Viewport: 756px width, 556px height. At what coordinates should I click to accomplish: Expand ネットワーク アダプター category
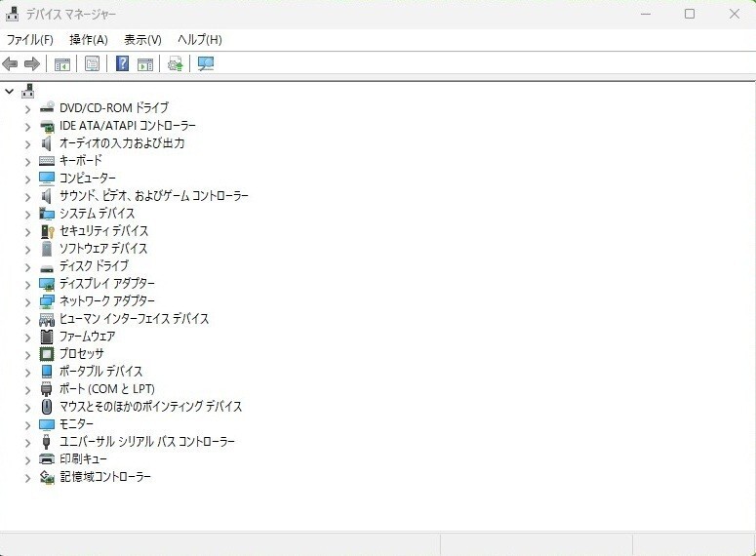28,301
